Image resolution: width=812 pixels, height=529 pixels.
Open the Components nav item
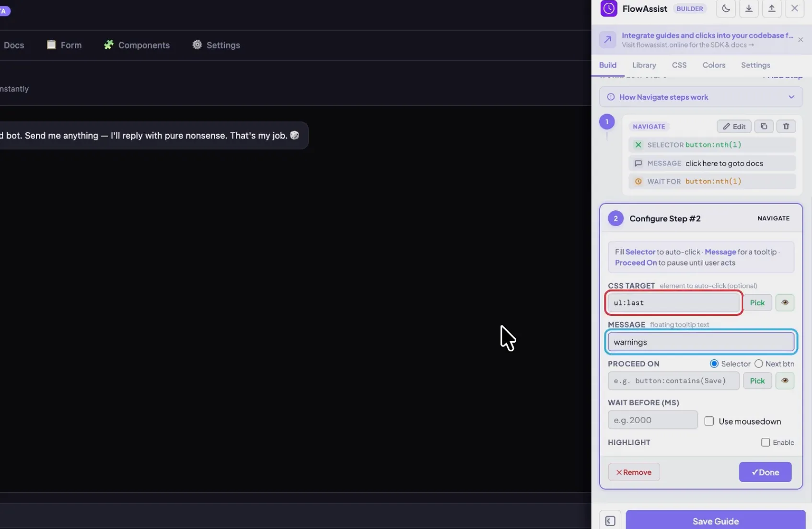(x=137, y=45)
